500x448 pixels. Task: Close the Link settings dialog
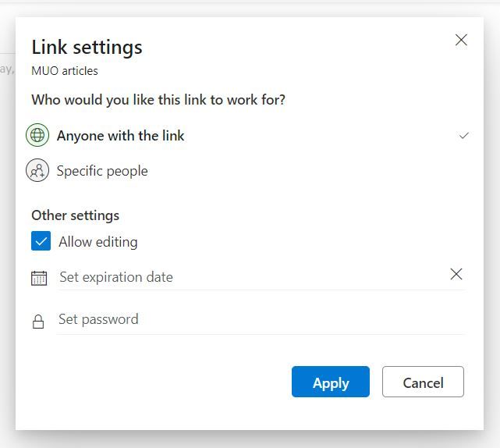click(x=461, y=40)
